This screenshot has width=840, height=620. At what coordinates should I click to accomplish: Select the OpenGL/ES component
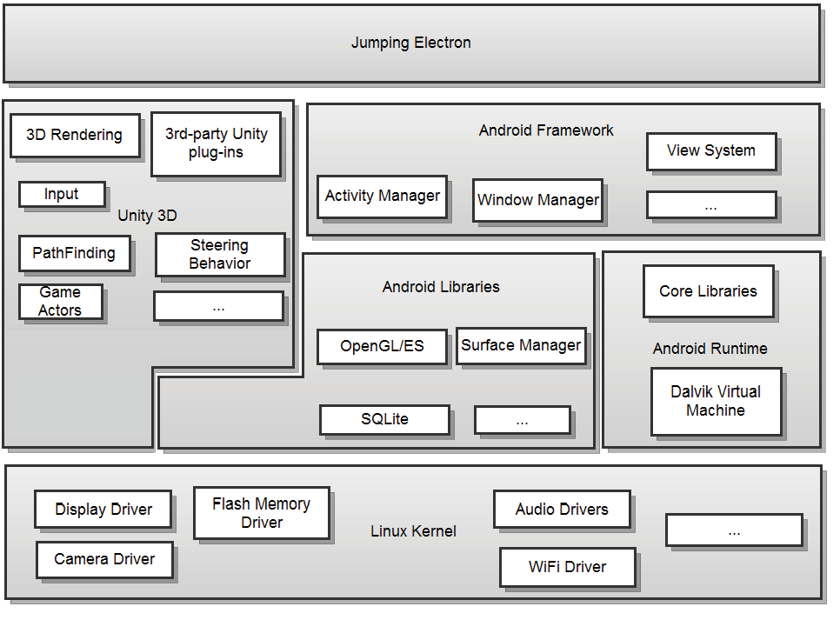click(x=381, y=346)
